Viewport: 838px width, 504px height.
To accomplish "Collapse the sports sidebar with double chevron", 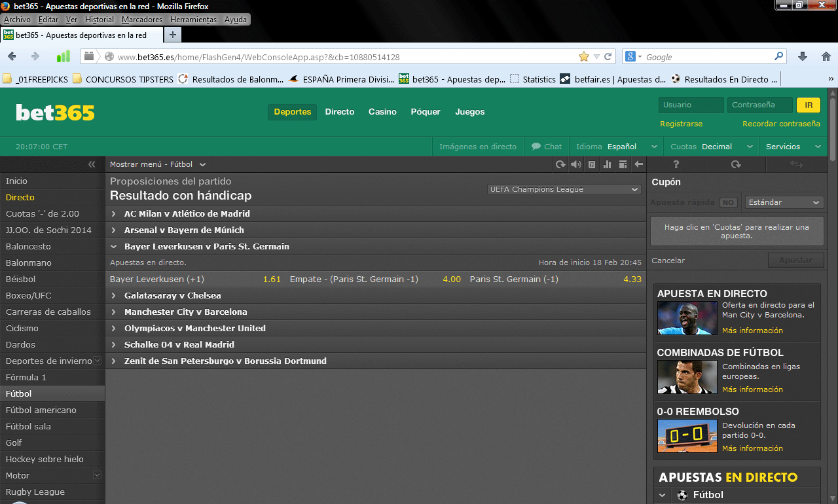I will click(x=92, y=165).
